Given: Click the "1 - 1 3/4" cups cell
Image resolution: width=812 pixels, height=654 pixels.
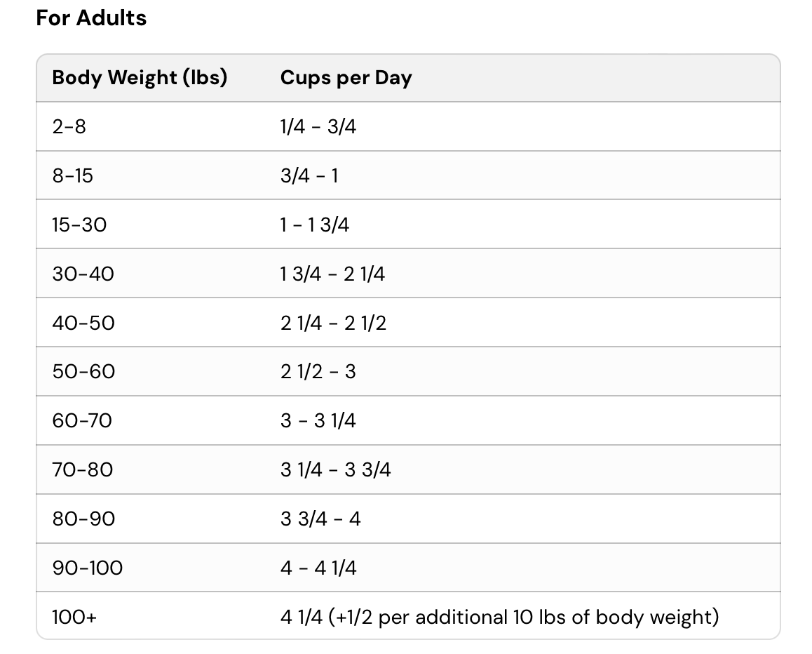Looking at the screenshot, I should [315, 225].
